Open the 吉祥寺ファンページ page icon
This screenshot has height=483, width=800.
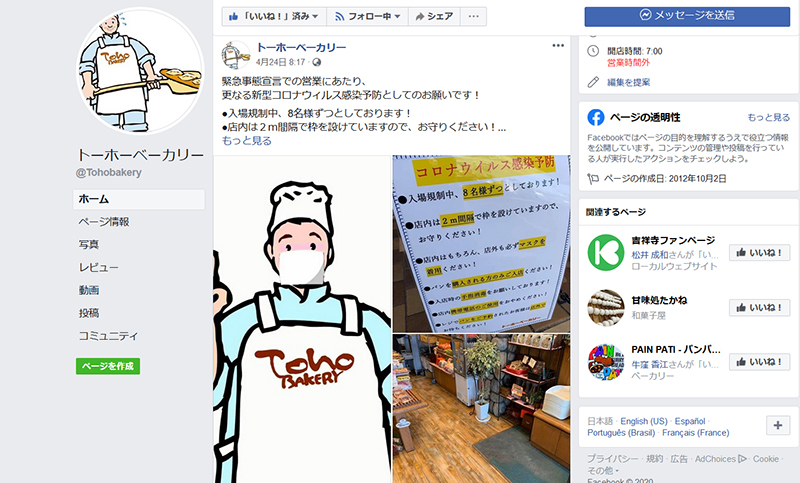606,252
